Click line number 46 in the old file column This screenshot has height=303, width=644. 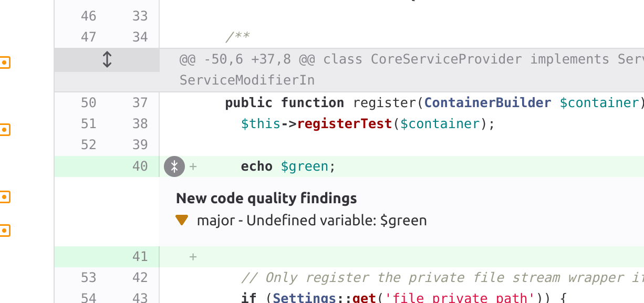point(89,16)
